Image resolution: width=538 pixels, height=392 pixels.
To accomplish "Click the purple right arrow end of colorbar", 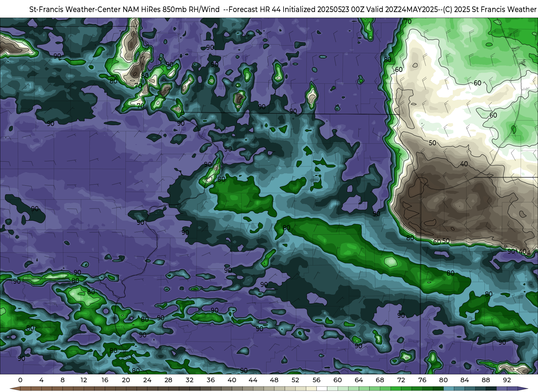I will [x=523, y=389].
